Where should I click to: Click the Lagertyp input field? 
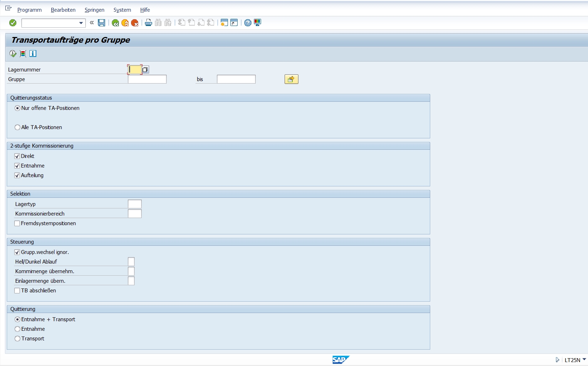point(135,204)
